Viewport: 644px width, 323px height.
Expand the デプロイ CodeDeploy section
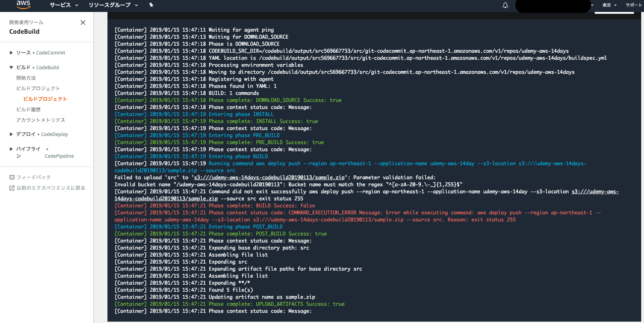[11, 134]
